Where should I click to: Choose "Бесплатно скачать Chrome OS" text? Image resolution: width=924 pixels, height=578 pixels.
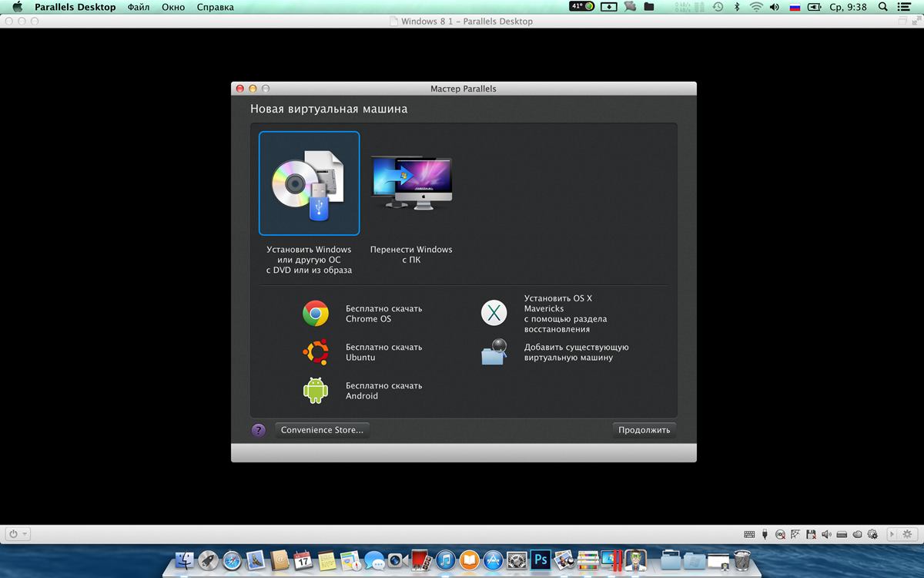point(384,314)
